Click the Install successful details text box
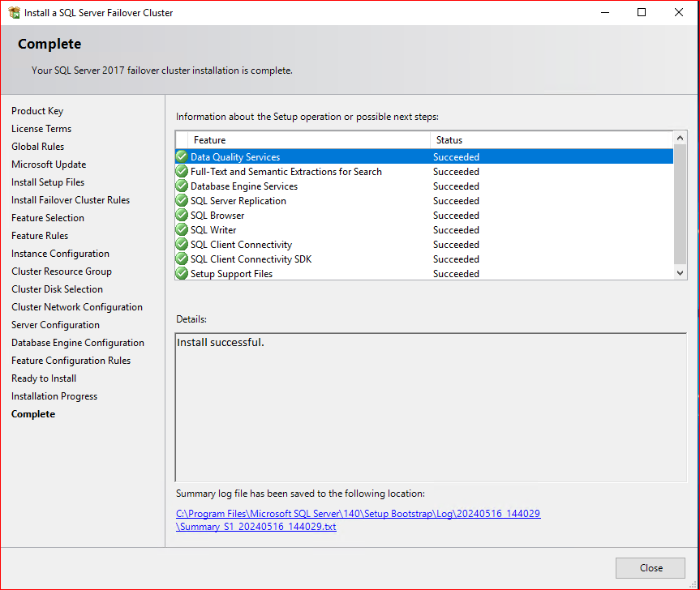 click(x=431, y=407)
